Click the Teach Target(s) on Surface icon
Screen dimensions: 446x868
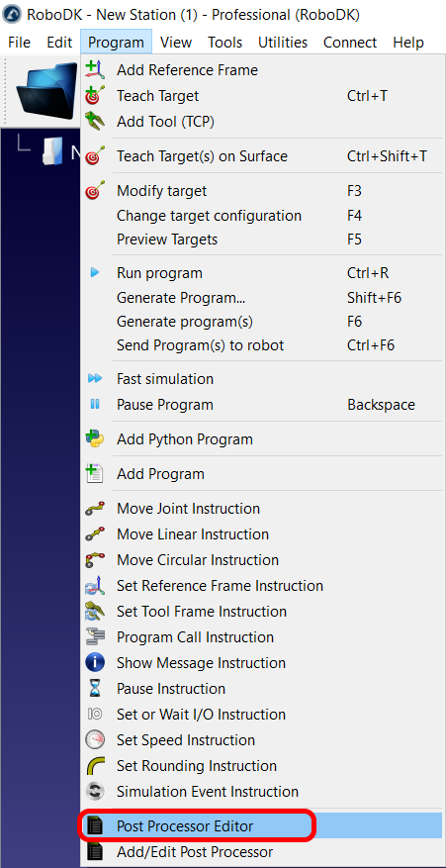click(x=95, y=156)
